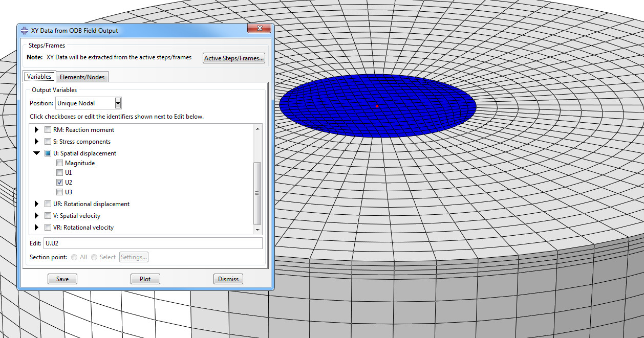Choose the Section point Select radio button

coord(94,257)
